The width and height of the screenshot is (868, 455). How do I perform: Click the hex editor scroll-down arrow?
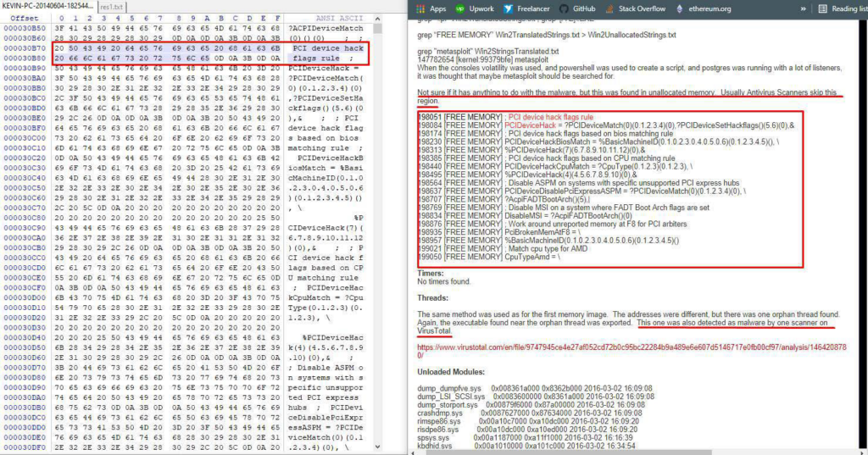point(377,447)
